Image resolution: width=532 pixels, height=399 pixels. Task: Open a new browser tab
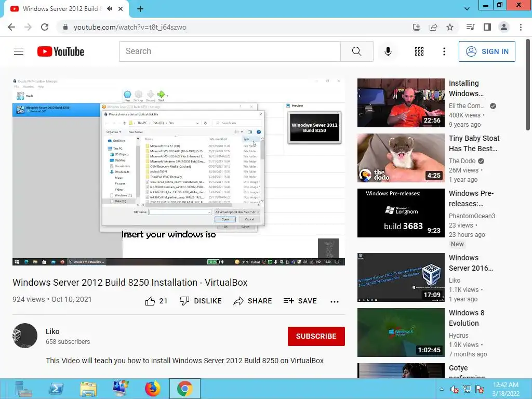[140, 9]
